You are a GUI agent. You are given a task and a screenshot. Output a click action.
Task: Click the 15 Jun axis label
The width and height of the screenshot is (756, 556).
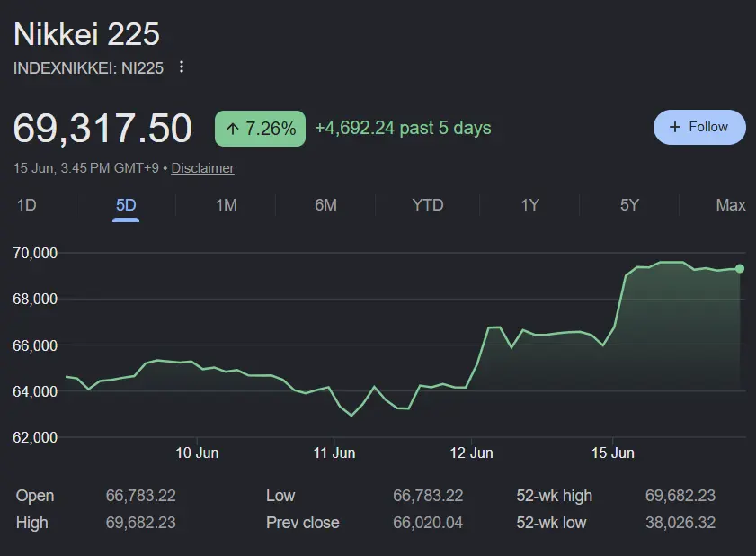tap(613, 453)
